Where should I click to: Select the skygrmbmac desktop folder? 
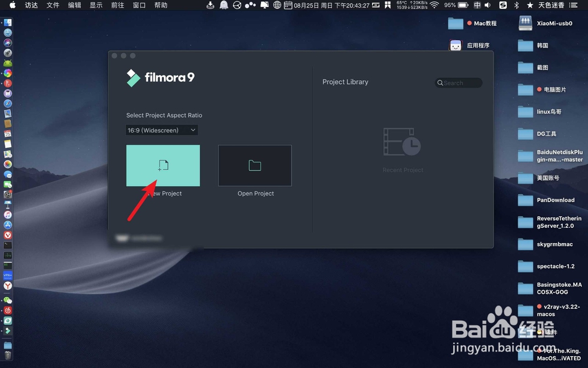coord(545,244)
